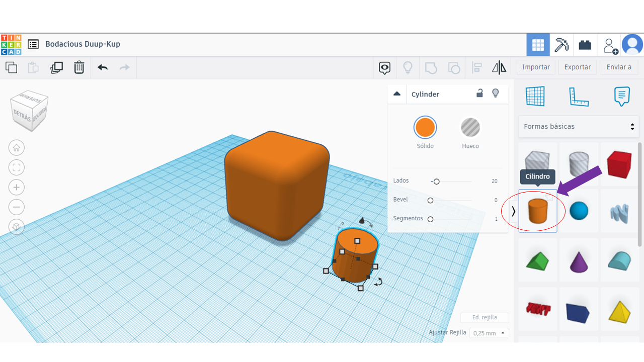Screen dimensions: 644x362
Task: Collapse the shapes side panel
Action: pyautogui.click(x=513, y=211)
